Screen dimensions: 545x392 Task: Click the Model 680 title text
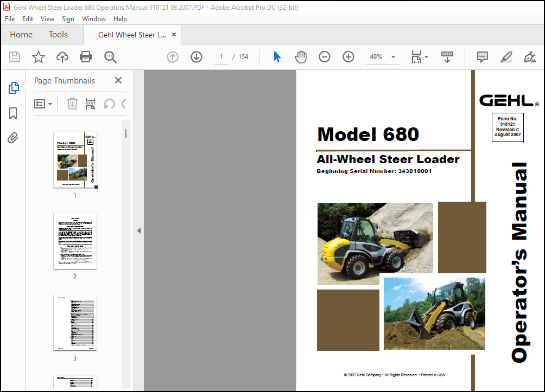[x=368, y=134]
